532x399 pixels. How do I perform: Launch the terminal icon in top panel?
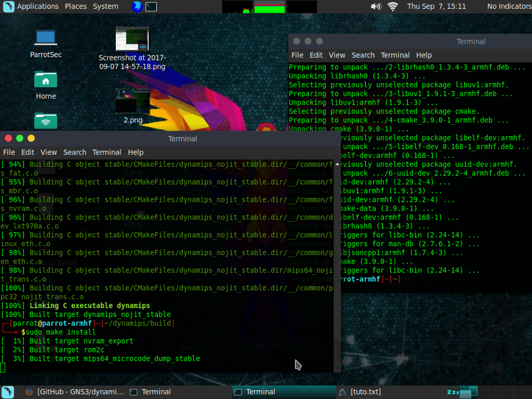(151, 7)
